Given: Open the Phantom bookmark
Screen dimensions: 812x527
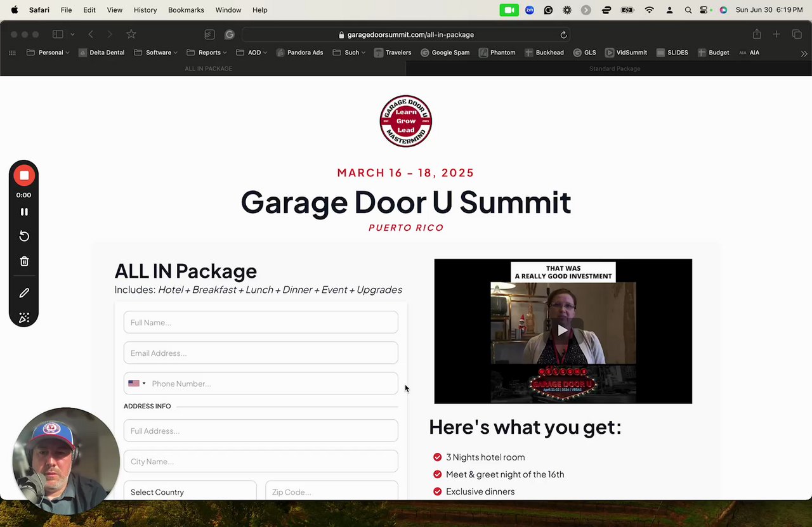Looking at the screenshot, I should 497,53.
